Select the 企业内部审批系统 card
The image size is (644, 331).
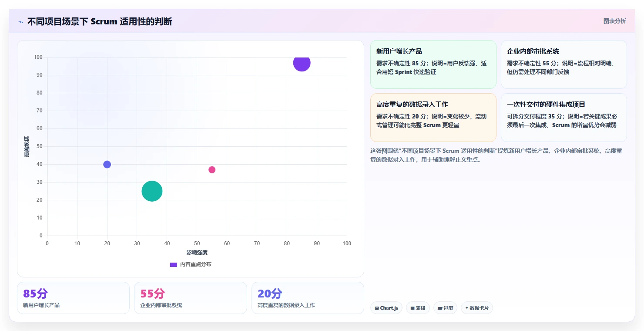[x=563, y=64]
